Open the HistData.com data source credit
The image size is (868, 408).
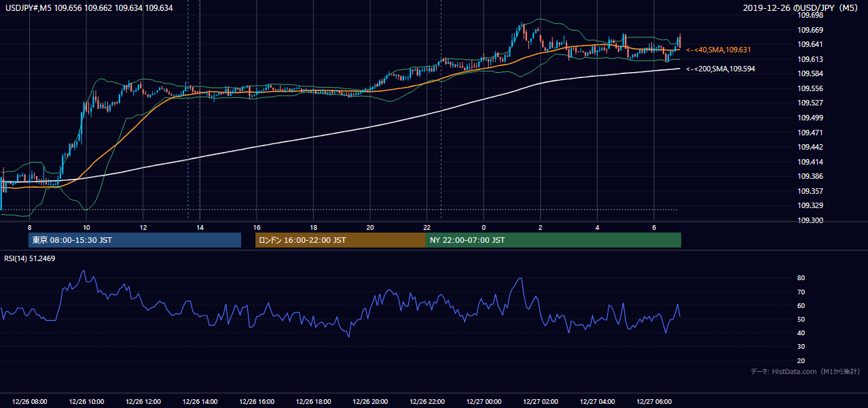[x=805, y=371]
